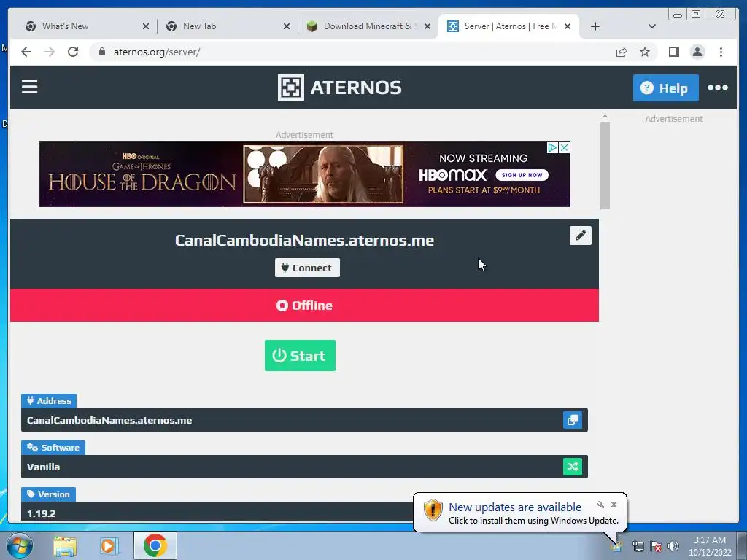Open the Aternos hamburger menu

(29, 87)
